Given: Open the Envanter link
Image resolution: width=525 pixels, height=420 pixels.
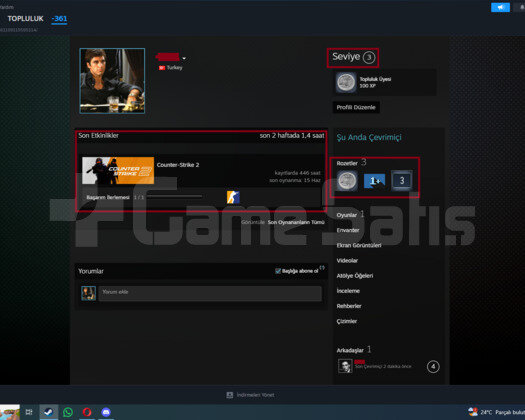Looking at the screenshot, I should 348,230.
